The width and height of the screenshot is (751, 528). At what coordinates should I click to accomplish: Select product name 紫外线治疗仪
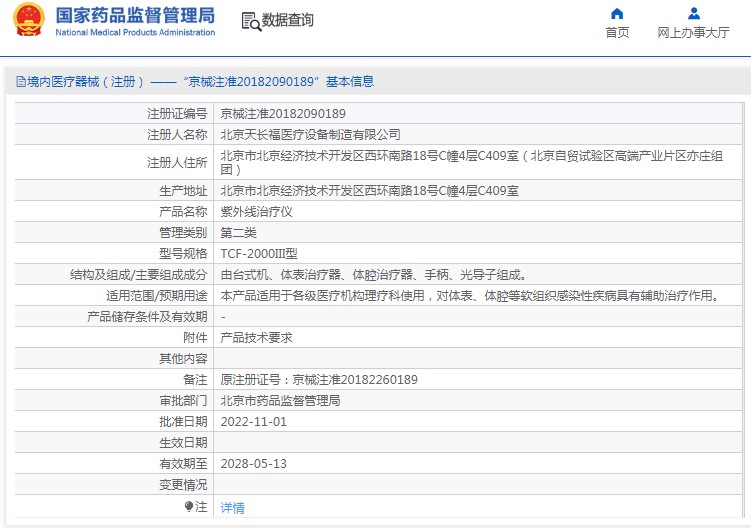pyautogui.click(x=256, y=212)
